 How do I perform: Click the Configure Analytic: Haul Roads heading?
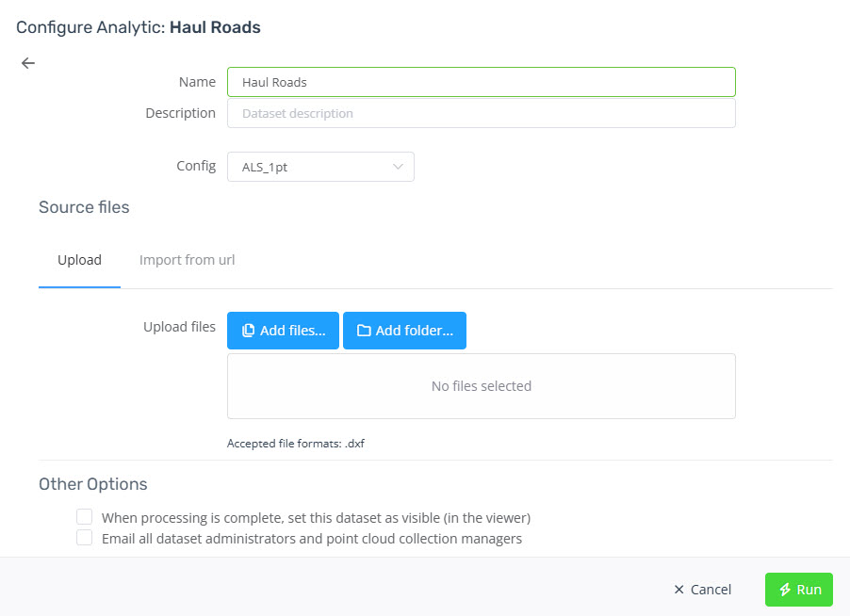pos(138,27)
